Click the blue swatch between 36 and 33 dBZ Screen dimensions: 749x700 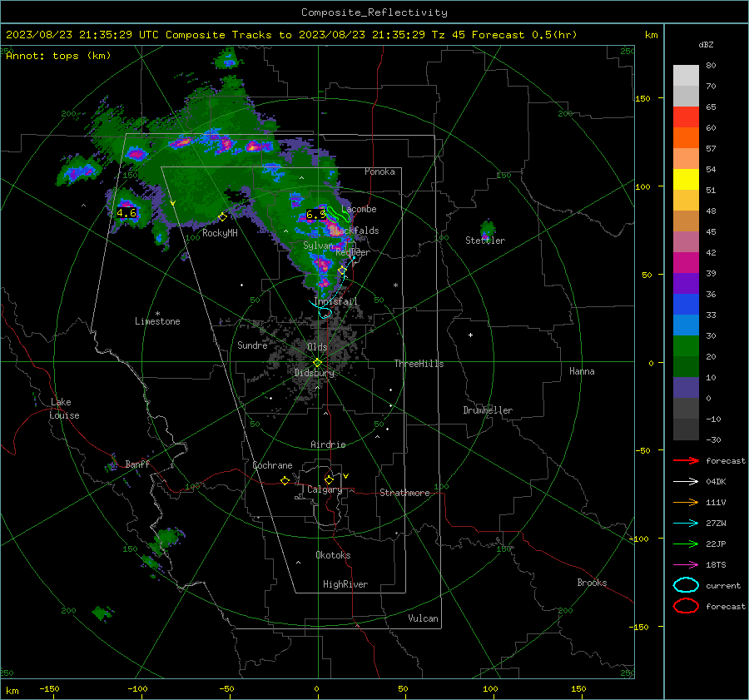click(686, 305)
